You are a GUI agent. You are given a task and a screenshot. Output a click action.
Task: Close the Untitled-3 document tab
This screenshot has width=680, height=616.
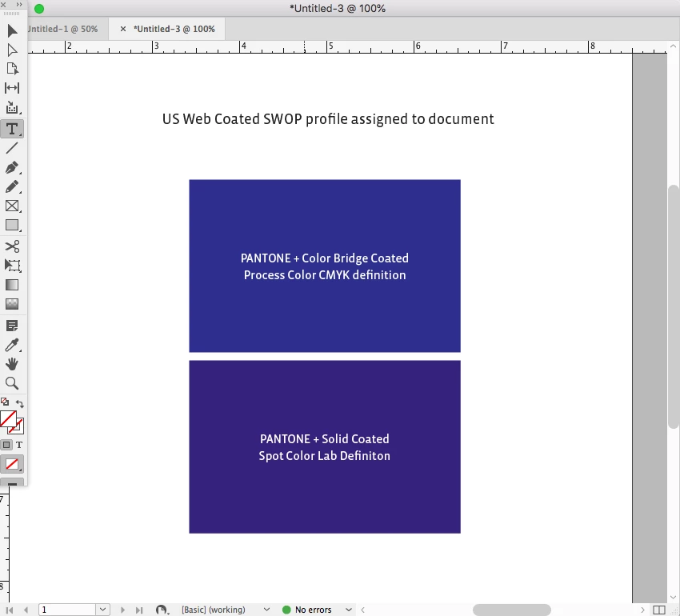tap(123, 29)
